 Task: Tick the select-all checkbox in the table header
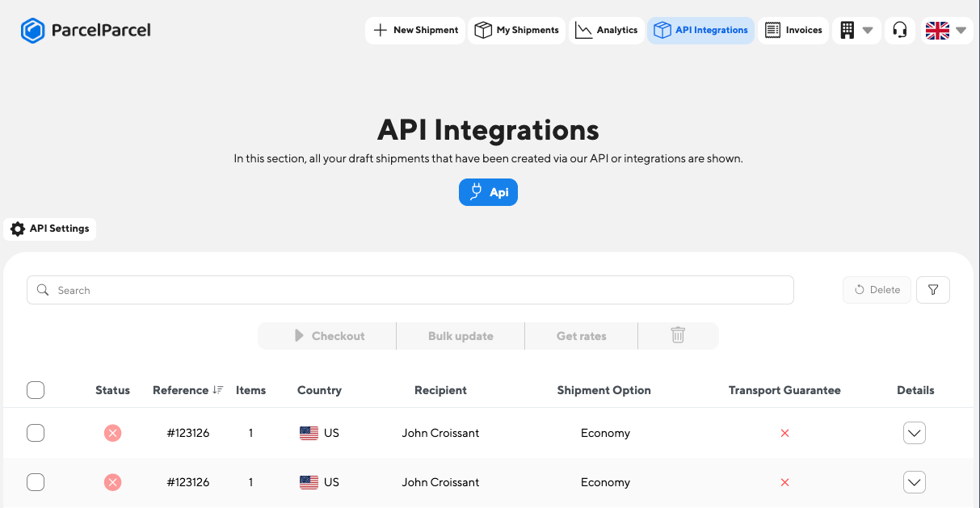click(36, 390)
